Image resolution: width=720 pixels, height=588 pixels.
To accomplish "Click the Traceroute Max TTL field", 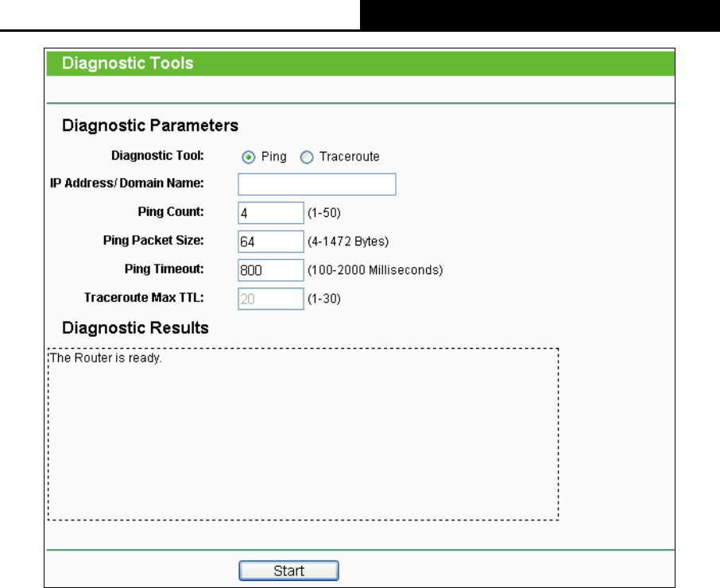I will [271, 299].
